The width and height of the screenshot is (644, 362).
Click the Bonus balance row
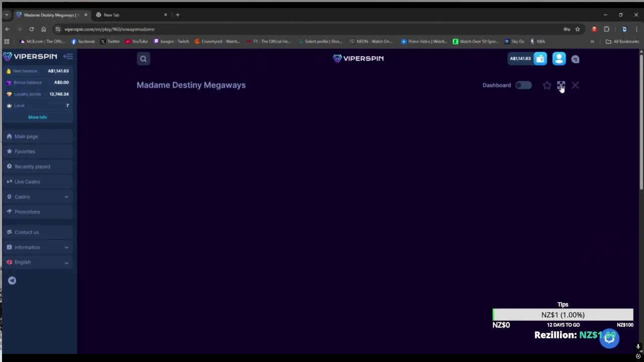(38, 82)
